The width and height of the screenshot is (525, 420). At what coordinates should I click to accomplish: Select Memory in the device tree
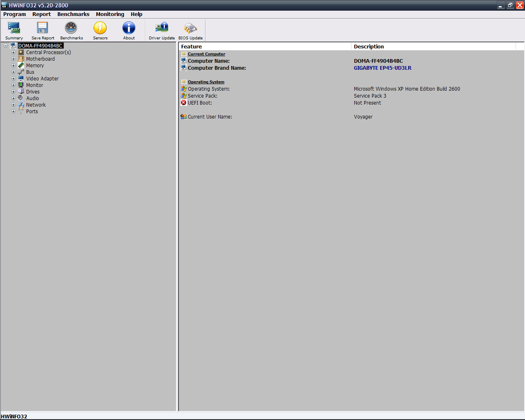click(35, 66)
